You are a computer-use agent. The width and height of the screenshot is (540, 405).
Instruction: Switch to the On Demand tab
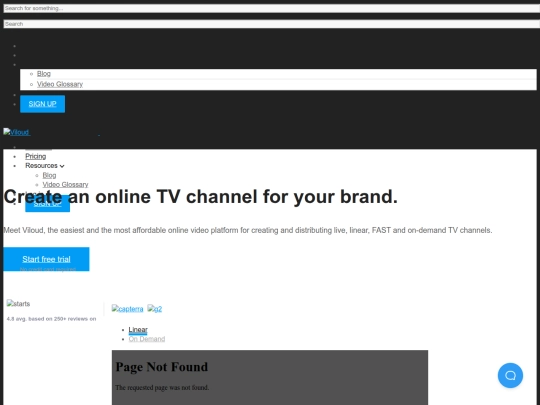tap(147, 339)
